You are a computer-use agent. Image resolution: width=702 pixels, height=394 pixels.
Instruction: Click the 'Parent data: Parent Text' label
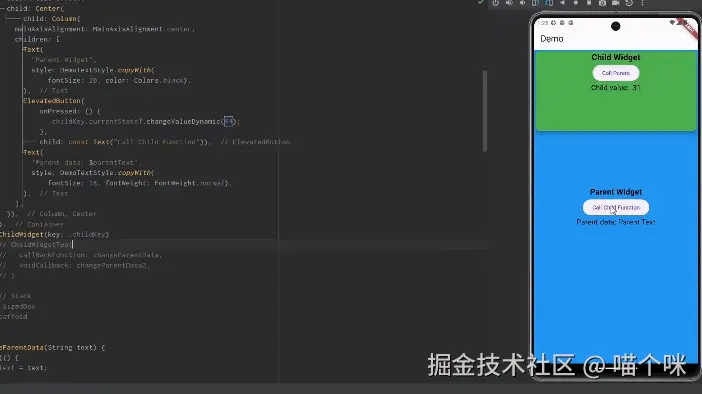click(616, 222)
